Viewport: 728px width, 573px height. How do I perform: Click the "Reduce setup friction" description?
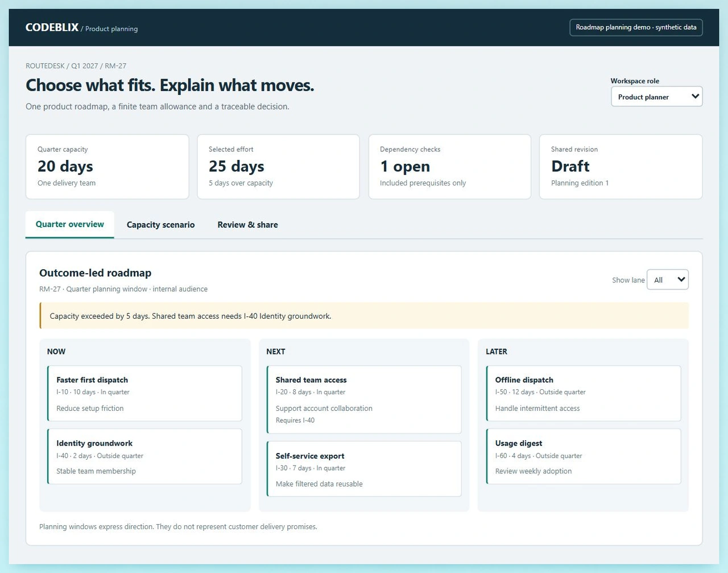tap(90, 409)
